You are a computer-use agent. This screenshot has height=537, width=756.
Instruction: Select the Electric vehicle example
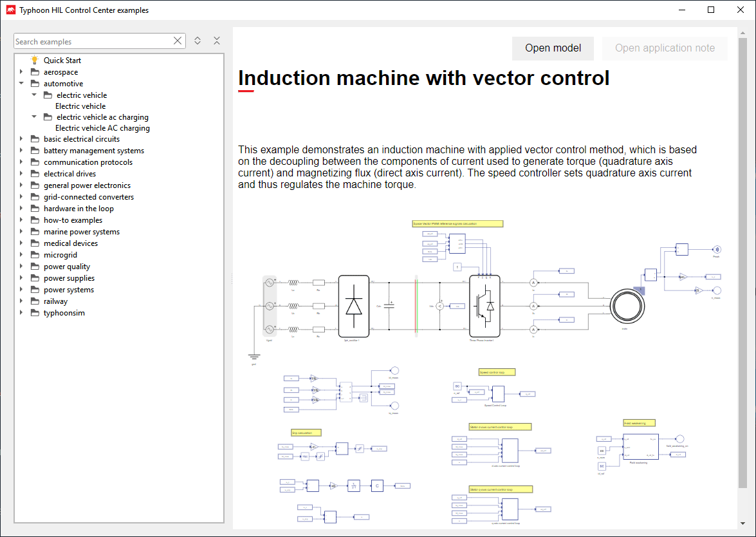80,106
